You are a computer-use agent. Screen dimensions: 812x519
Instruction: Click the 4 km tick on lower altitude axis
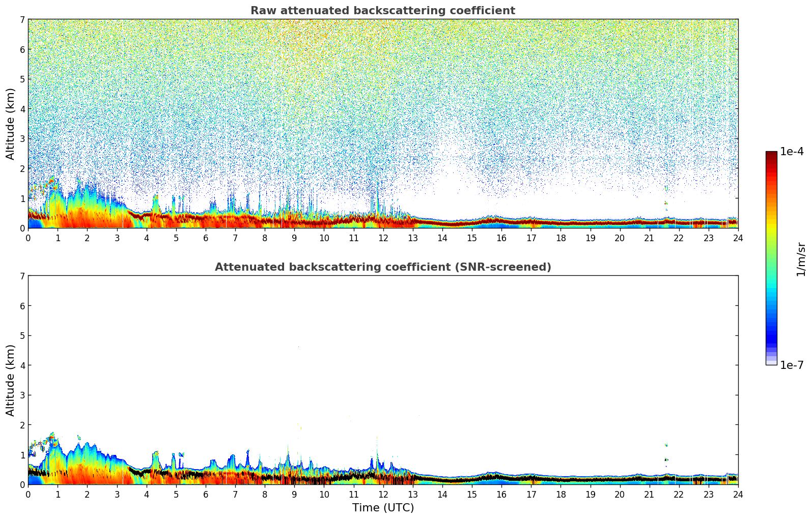(22, 365)
